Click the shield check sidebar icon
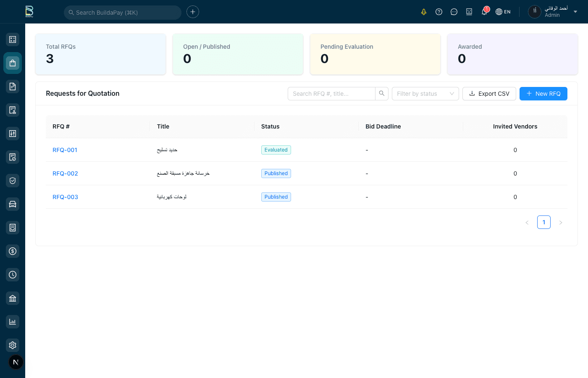This screenshot has width=588, height=378. click(x=13, y=181)
